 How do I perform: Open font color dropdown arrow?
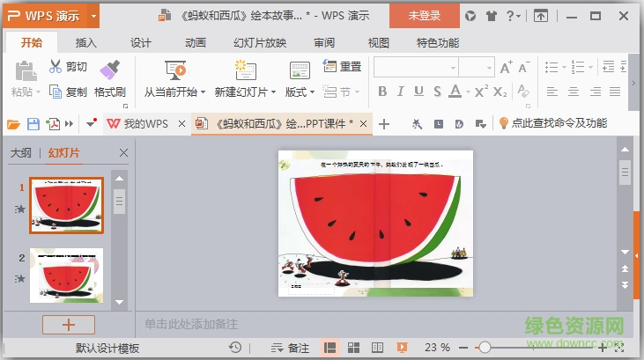pyautogui.click(x=468, y=92)
